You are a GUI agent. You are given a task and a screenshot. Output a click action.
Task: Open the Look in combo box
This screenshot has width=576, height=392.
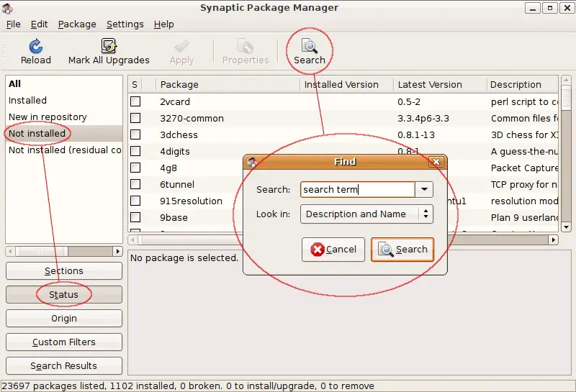coord(366,214)
